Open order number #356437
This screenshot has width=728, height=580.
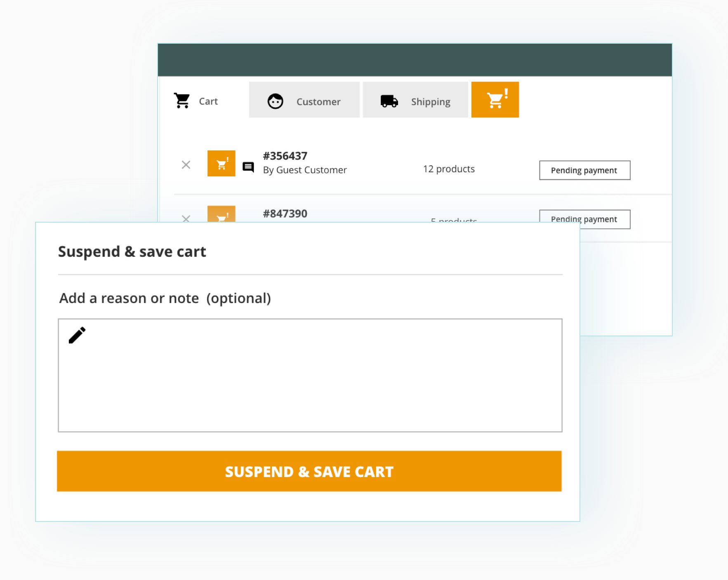pos(285,156)
